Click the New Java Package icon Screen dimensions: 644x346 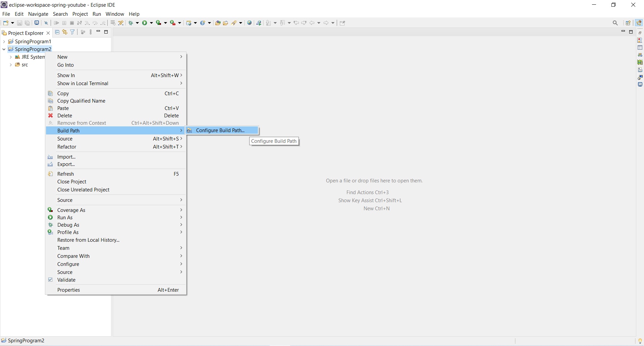click(189, 23)
